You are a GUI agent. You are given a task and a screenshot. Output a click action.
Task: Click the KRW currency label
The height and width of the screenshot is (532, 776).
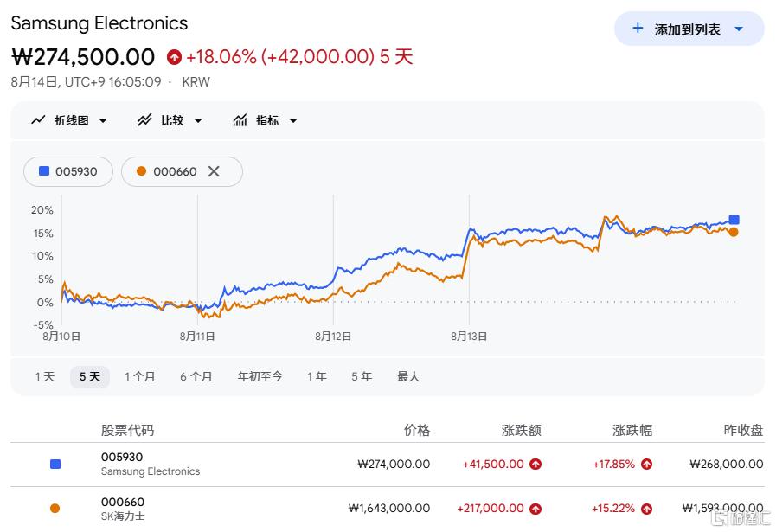[x=196, y=82]
